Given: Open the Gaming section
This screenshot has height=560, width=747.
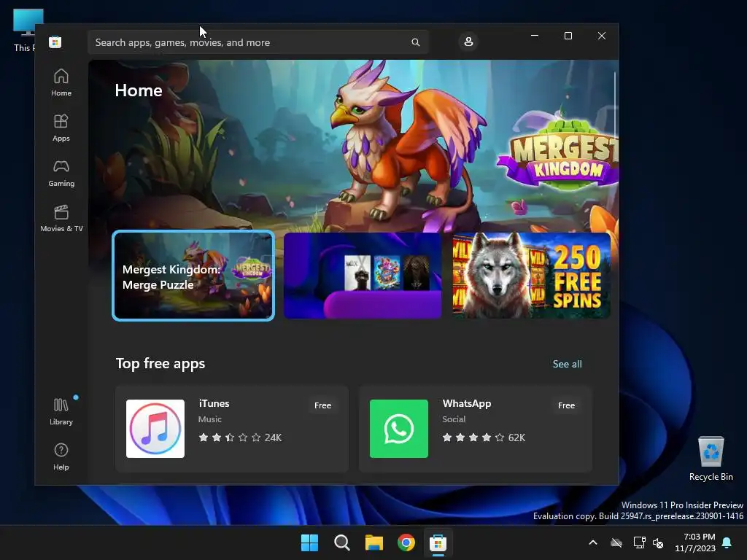Looking at the screenshot, I should pyautogui.click(x=61, y=173).
